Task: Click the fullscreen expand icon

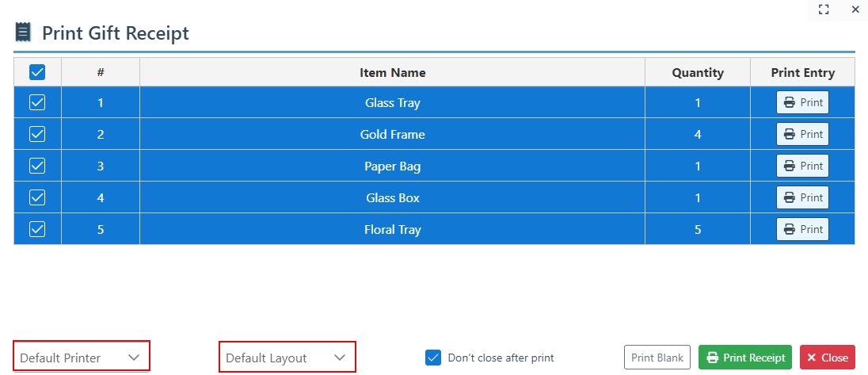Action: [824, 10]
